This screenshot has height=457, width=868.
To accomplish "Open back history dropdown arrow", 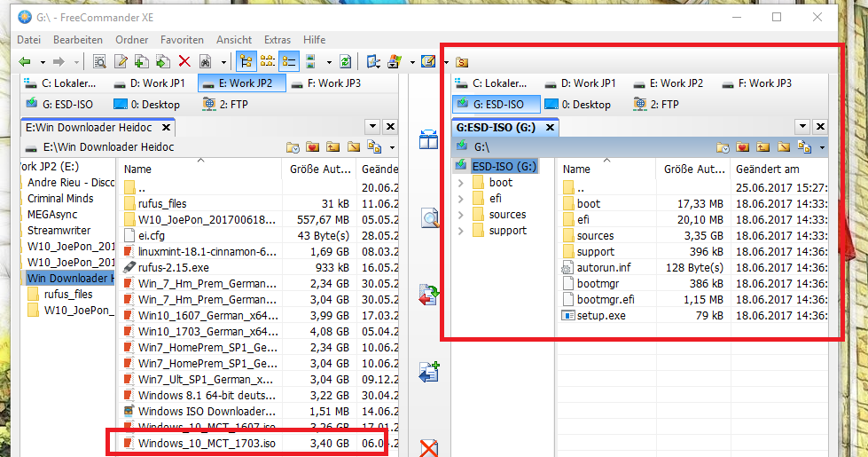I will [x=42, y=62].
